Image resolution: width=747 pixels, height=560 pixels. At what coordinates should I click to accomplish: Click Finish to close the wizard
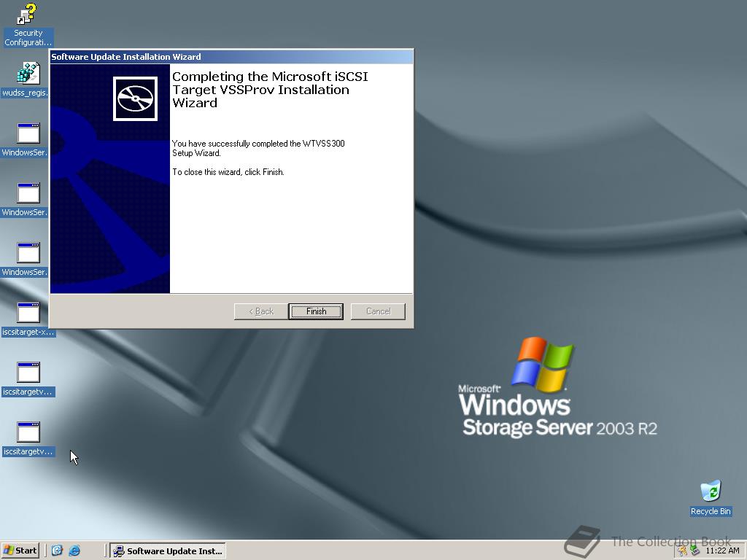316,311
